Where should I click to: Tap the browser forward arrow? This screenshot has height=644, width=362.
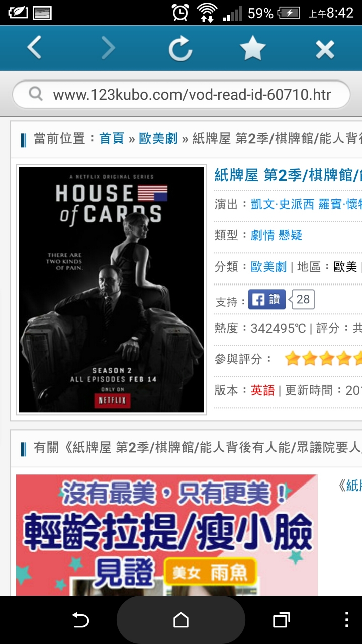point(108,48)
